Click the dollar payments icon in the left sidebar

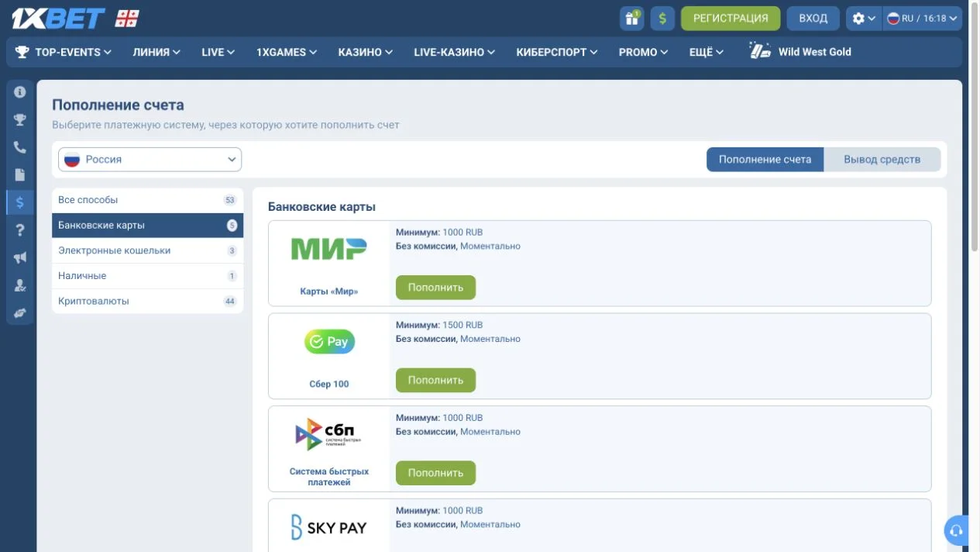(x=20, y=202)
